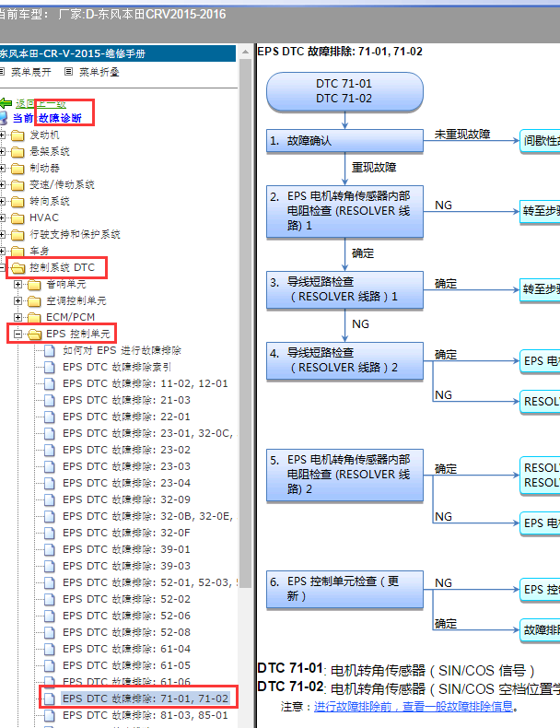Screen dimensions: 560x728
Task: Click flowchart step 5. EPS 电机转角传感器内部电阻检查 2
Action: click(x=344, y=475)
